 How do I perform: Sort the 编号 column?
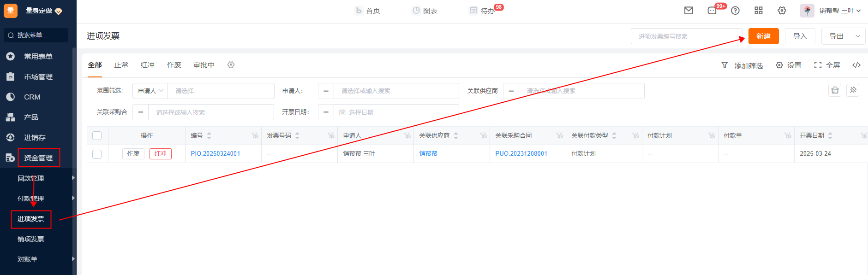pos(209,135)
